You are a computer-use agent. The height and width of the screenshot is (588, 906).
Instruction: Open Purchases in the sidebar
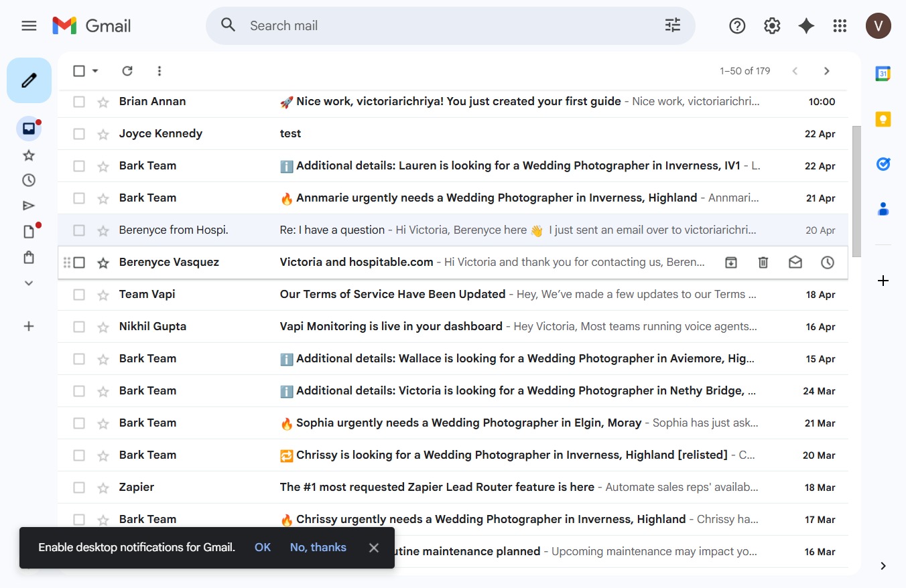[29, 257]
